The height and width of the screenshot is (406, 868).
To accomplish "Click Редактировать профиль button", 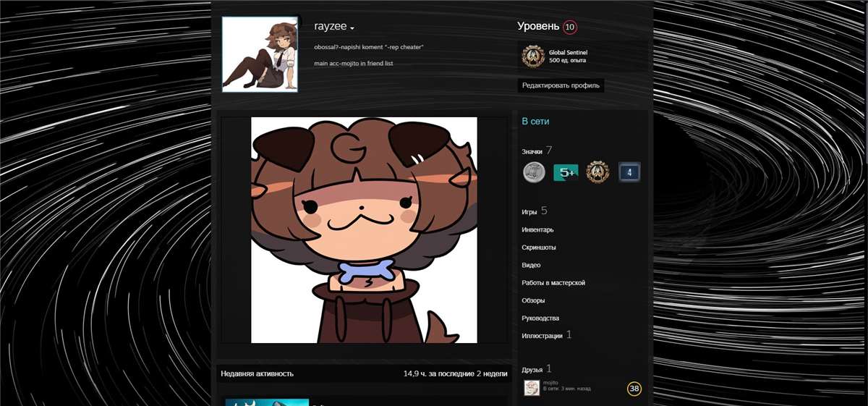I will pos(561,85).
